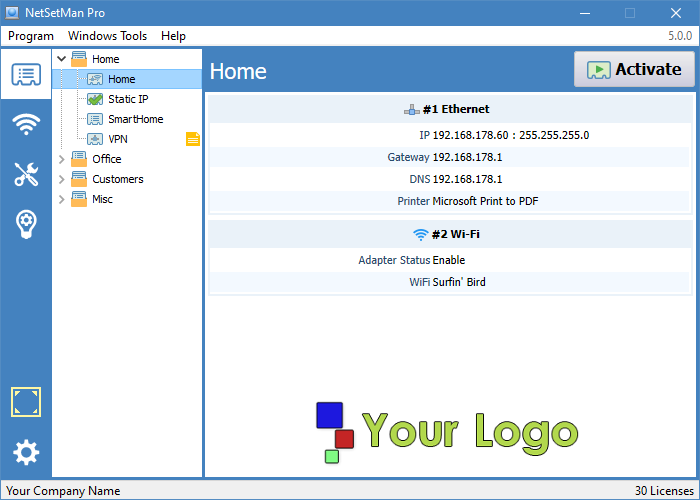
Task: Click the VPN profile icon
Action: pyautogui.click(x=95, y=139)
